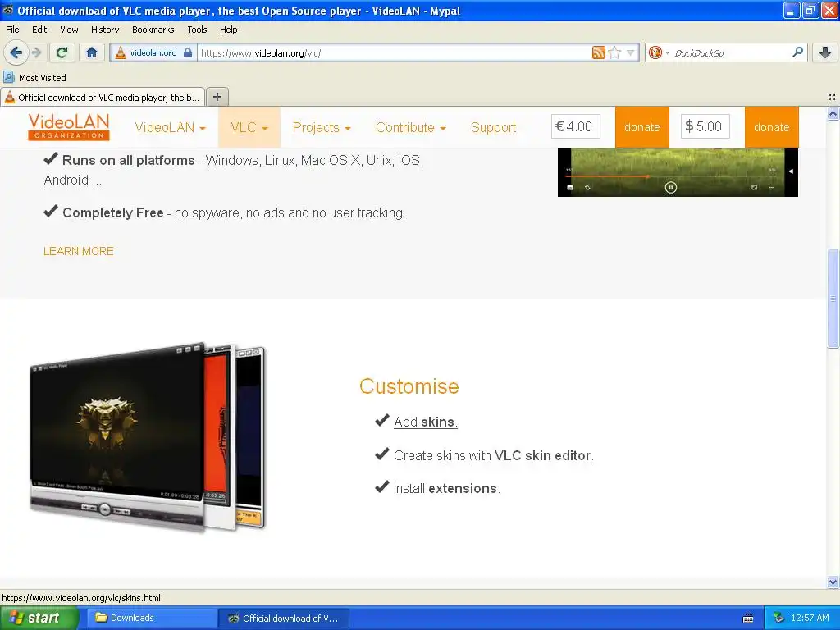Click the scrollbar down arrow
Viewport: 840px width, 630px height.
[x=833, y=582]
